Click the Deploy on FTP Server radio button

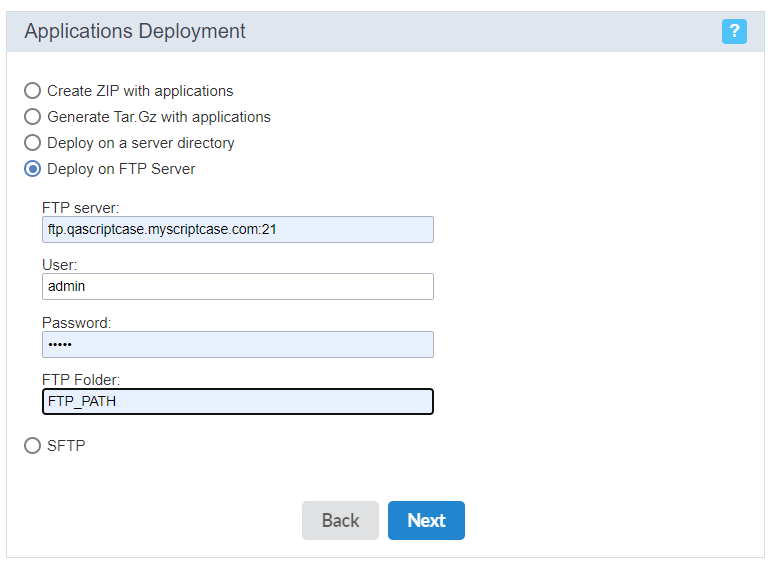33,169
